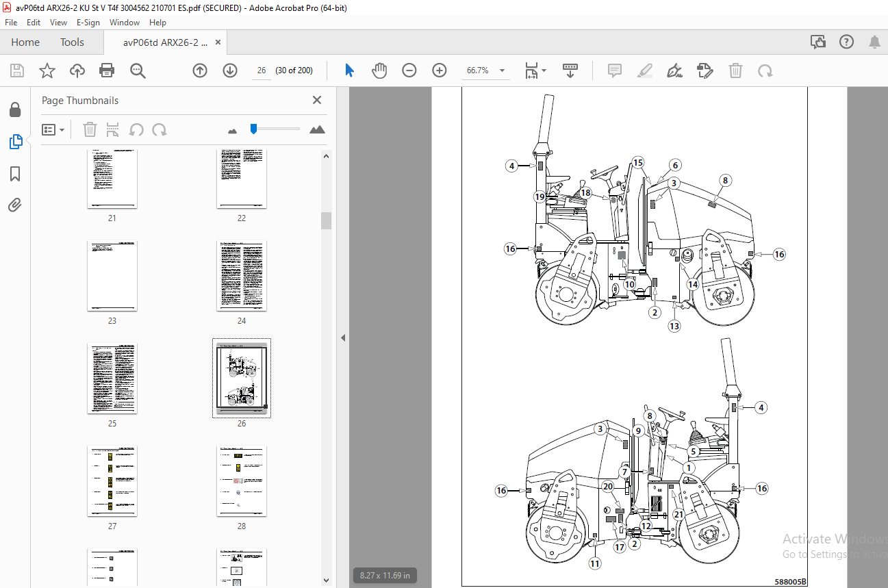Open the page display options dropdown arrow

(544, 70)
